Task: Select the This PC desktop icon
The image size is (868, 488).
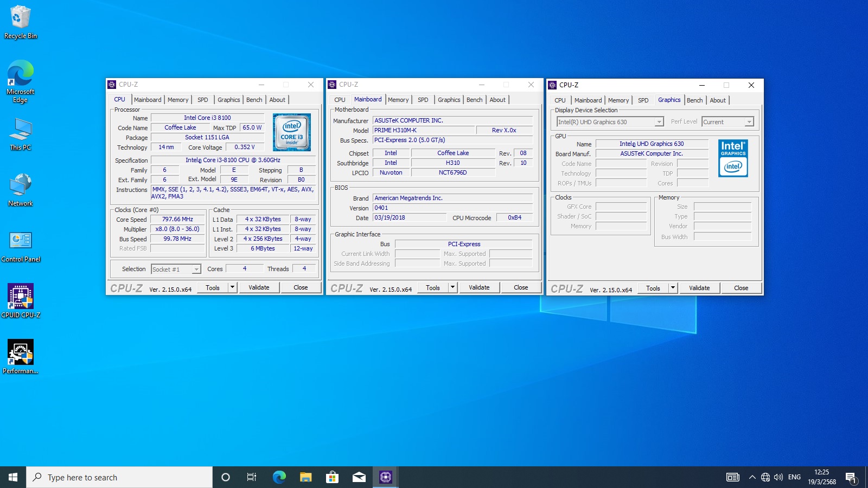Action: coord(21,134)
